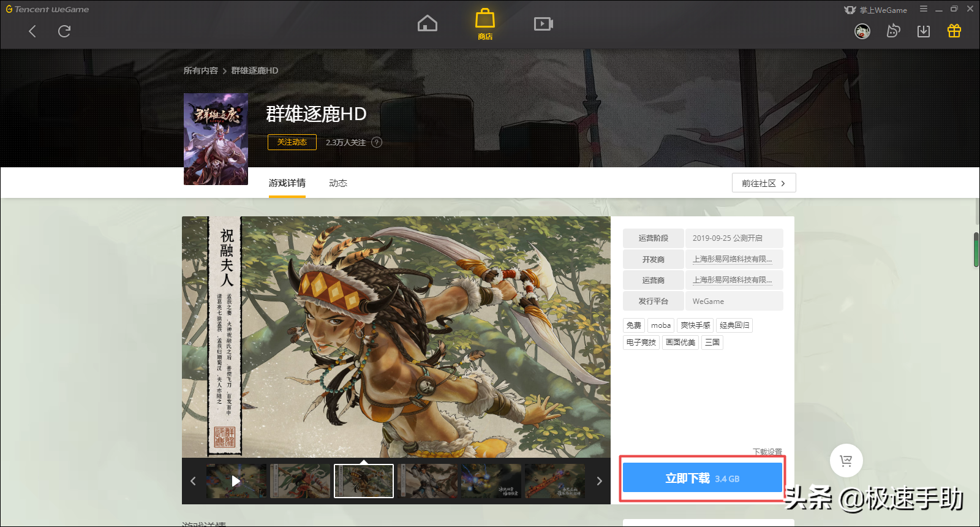Image resolution: width=980 pixels, height=527 pixels.
Task: Click the floating shopping cart icon
Action: point(846,460)
